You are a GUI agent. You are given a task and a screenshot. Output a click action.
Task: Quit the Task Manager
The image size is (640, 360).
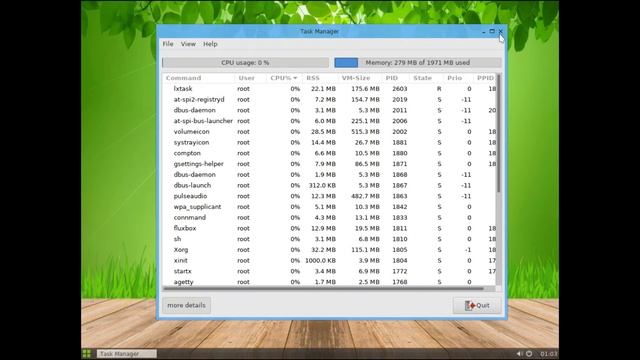click(x=477, y=305)
